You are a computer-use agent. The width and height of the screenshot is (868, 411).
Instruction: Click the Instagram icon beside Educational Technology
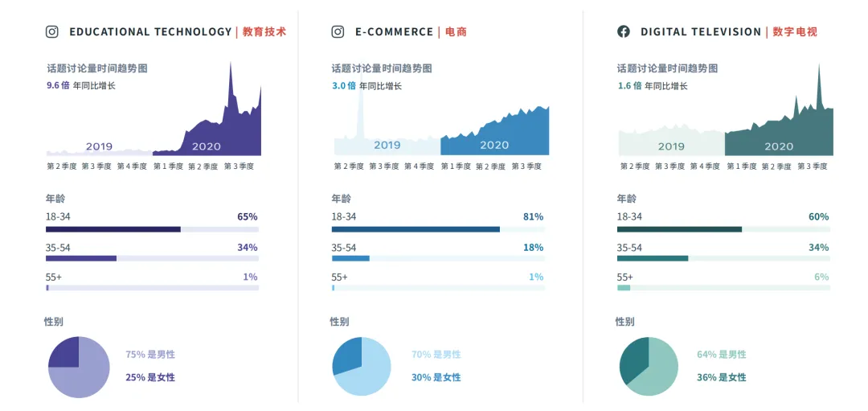[52, 31]
